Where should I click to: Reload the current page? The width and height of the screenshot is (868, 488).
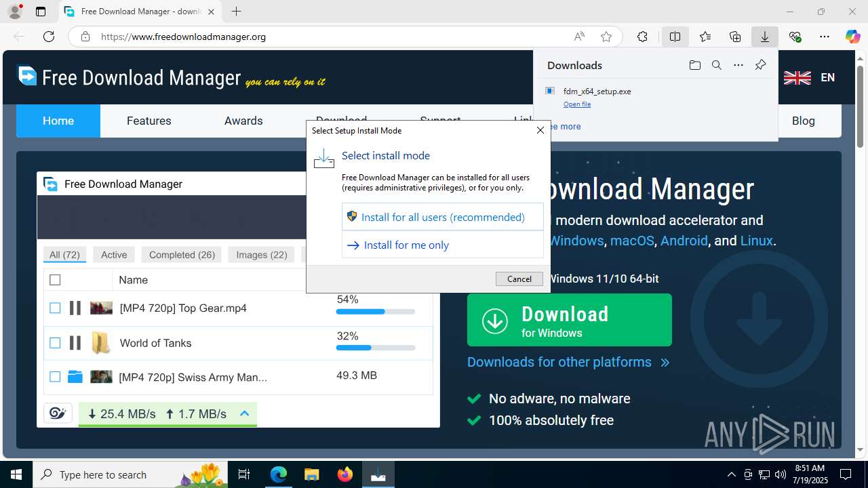[49, 37]
